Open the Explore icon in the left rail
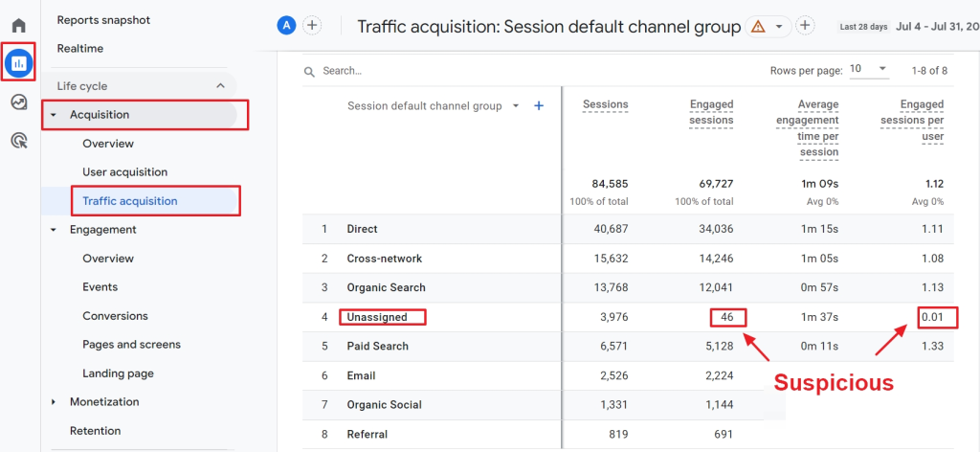The width and height of the screenshot is (980, 452). coord(19,102)
